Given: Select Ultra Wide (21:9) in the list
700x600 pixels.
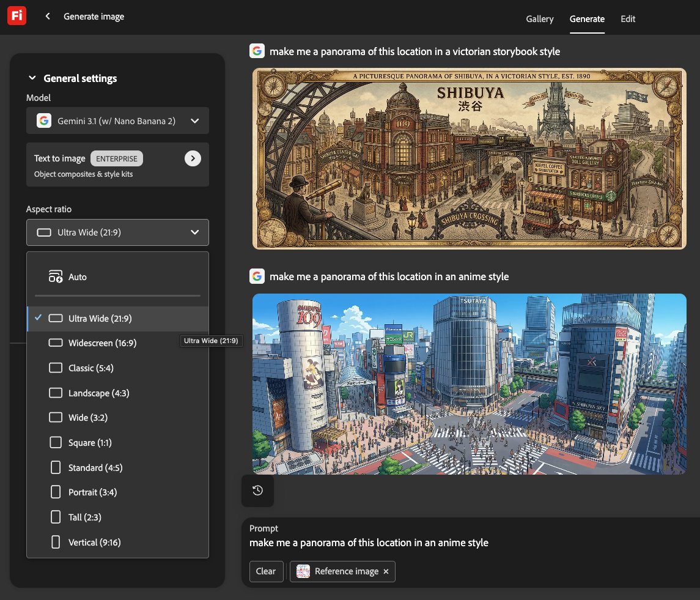Looking at the screenshot, I should (x=117, y=319).
